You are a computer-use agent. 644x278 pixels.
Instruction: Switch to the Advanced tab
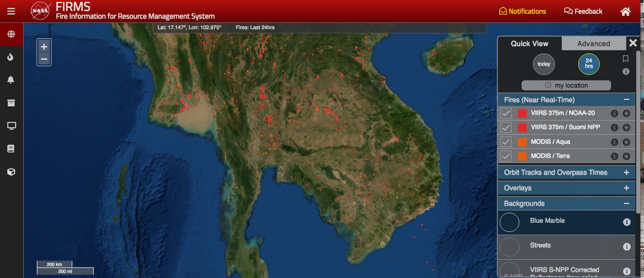tap(594, 43)
